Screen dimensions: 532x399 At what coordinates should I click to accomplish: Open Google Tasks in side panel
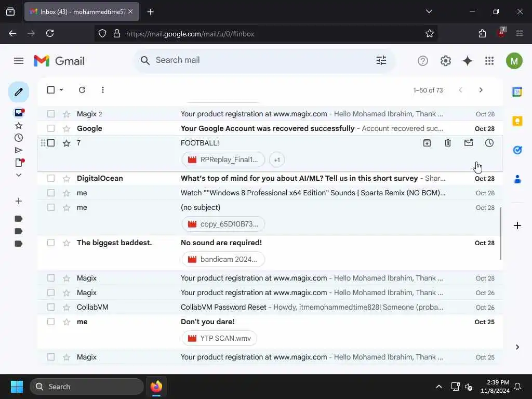click(x=517, y=150)
